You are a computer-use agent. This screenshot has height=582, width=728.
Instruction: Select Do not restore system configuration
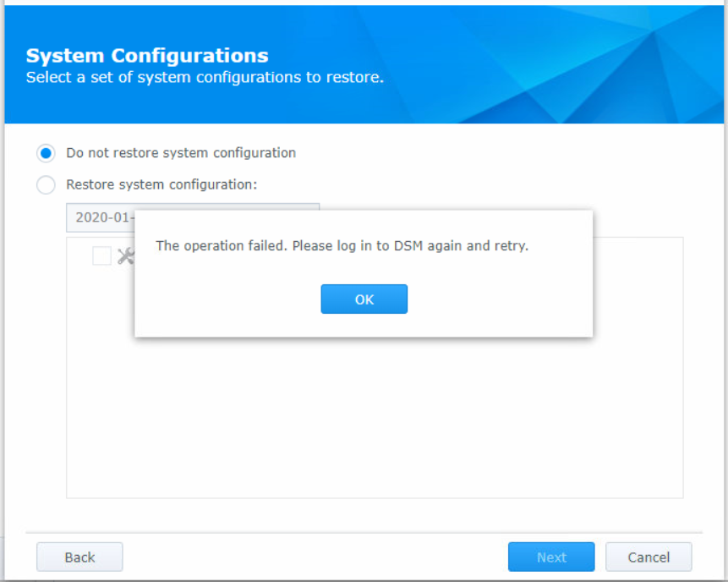click(46, 153)
